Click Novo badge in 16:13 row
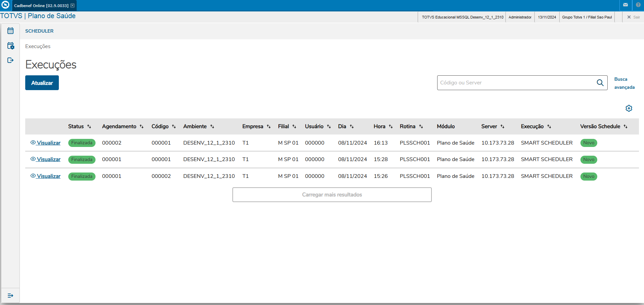 click(589, 143)
